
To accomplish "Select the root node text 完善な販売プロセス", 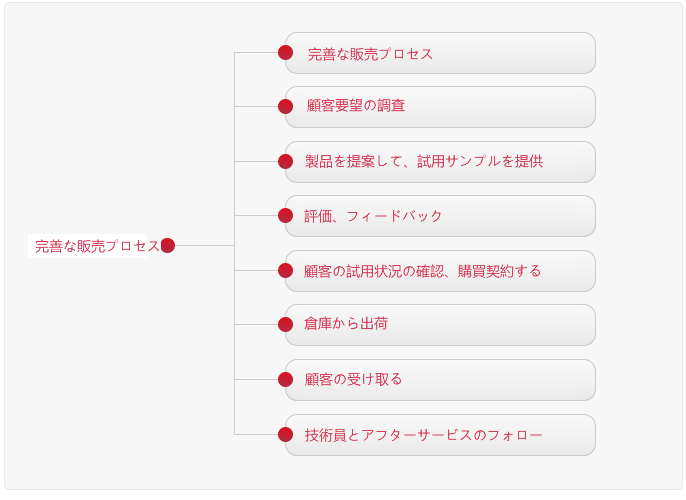I will (97, 246).
